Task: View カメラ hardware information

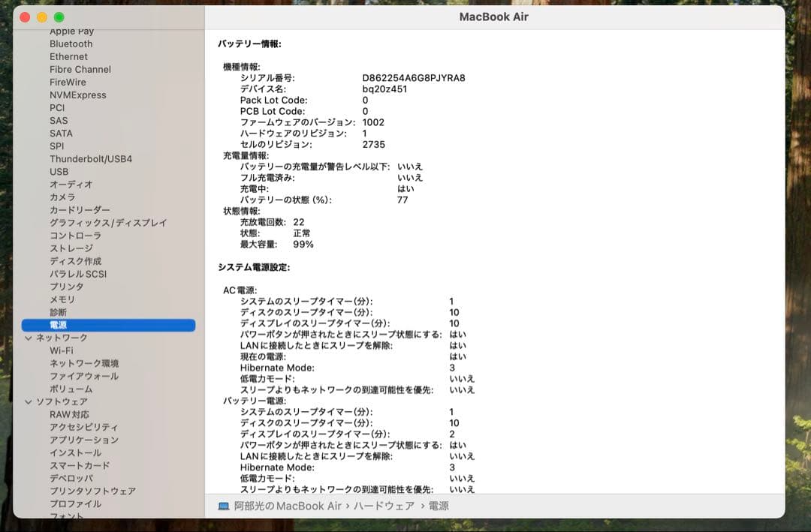Action: 65,197
